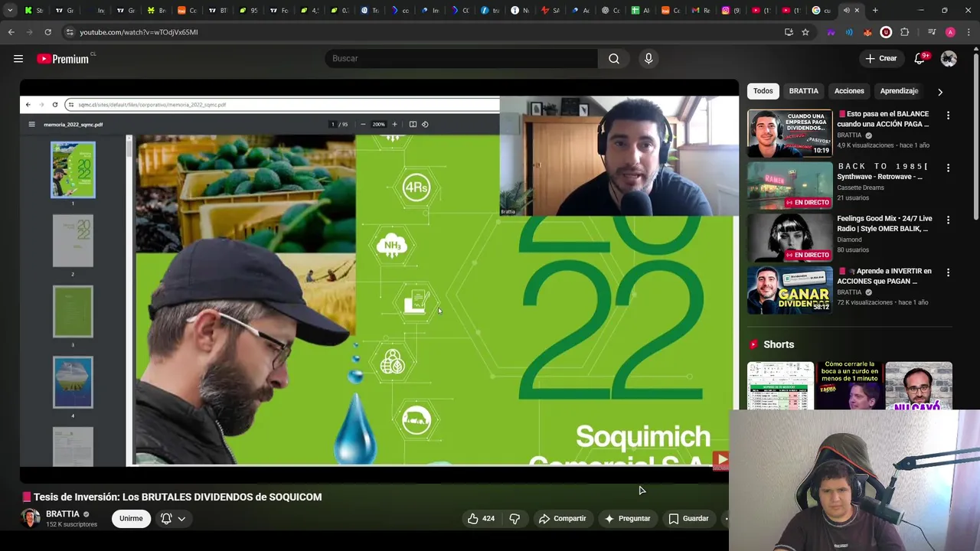Open the media controls playlist icon

[x=932, y=32]
